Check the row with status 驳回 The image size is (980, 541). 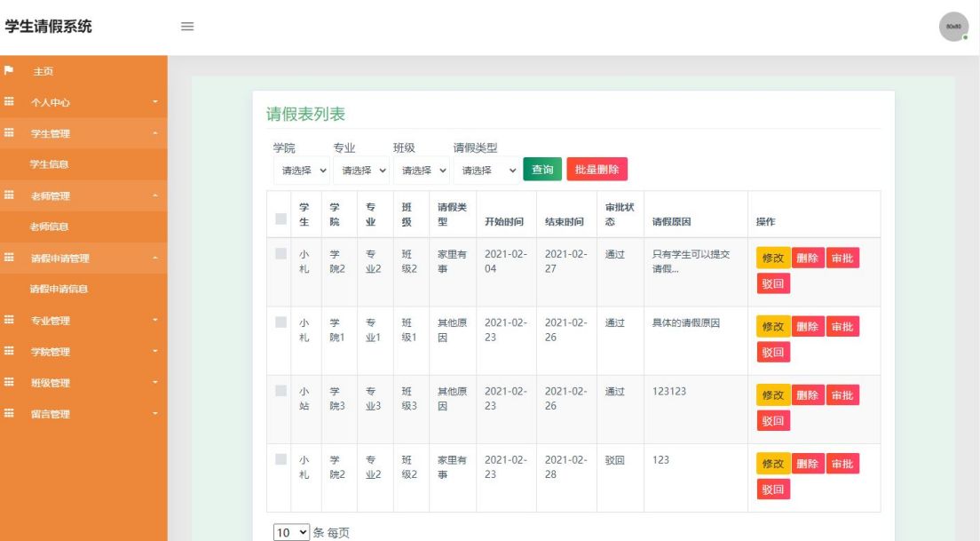click(x=281, y=459)
